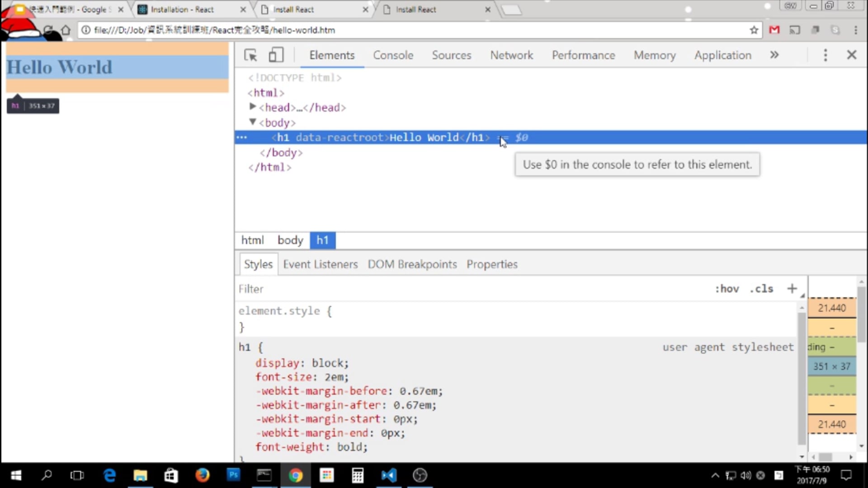Toggle device toolbar mode icon
Image resolution: width=868 pixels, height=488 pixels.
276,55
